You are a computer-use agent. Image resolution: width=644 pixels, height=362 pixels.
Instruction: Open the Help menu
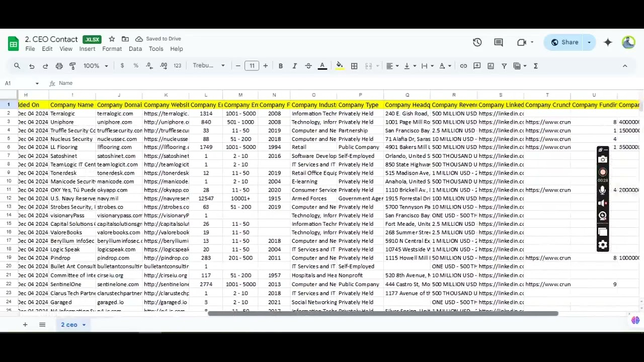pyautogui.click(x=177, y=49)
